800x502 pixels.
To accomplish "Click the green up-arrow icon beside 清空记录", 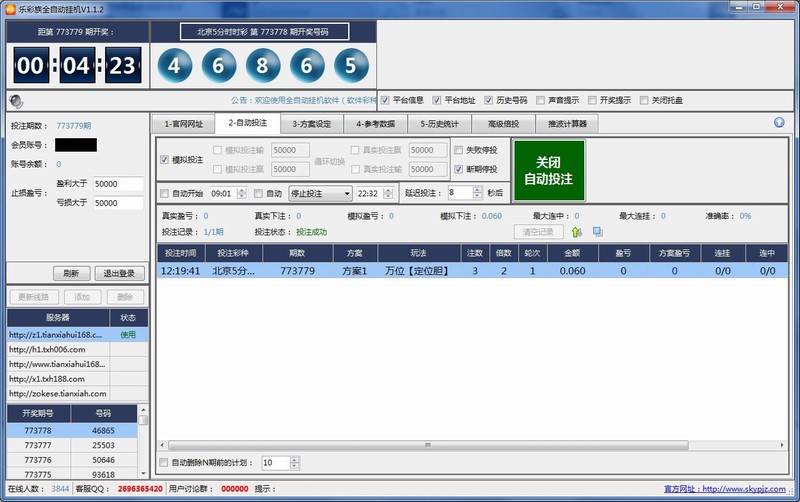I will coord(576,232).
